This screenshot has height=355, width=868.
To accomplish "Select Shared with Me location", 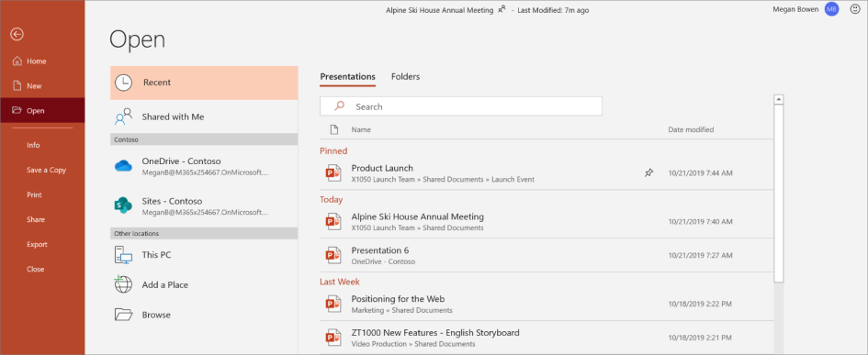I will (204, 117).
